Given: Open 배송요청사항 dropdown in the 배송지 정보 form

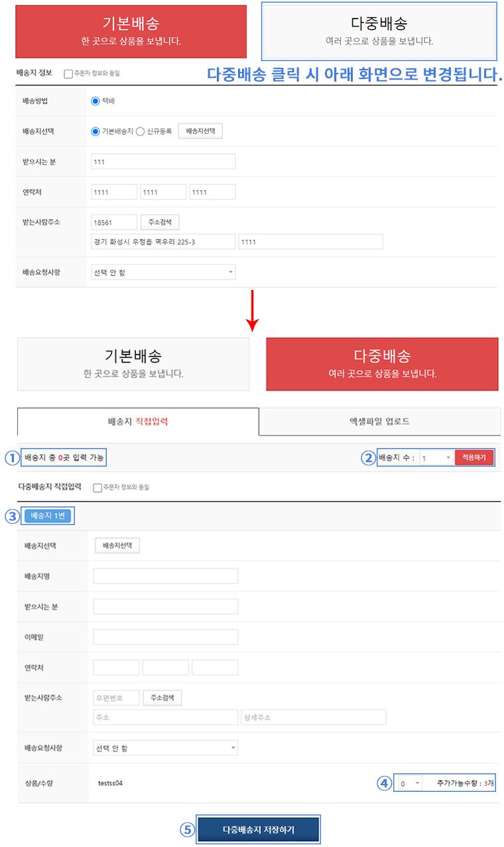Looking at the screenshot, I should (162, 272).
